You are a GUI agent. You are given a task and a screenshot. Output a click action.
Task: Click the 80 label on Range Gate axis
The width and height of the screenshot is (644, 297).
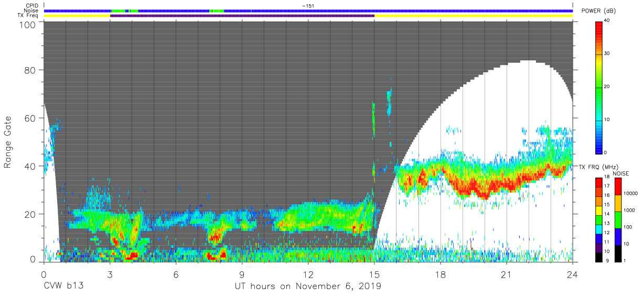point(30,71)
